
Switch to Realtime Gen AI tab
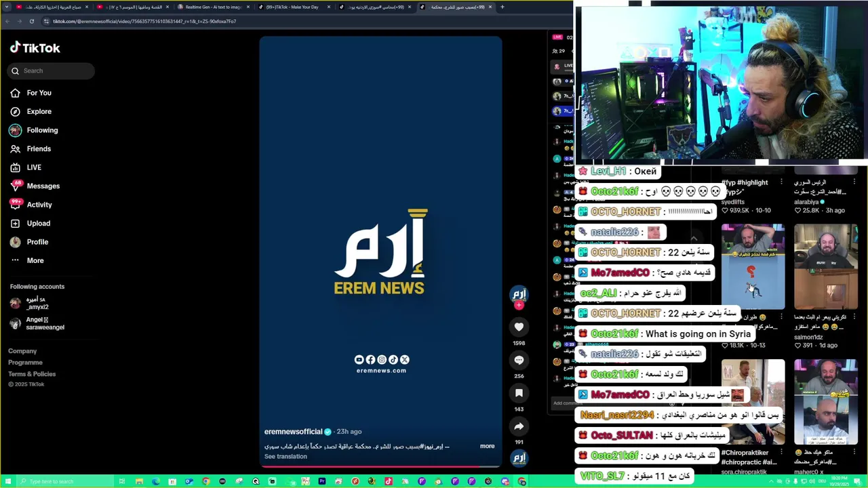point(214,7)
